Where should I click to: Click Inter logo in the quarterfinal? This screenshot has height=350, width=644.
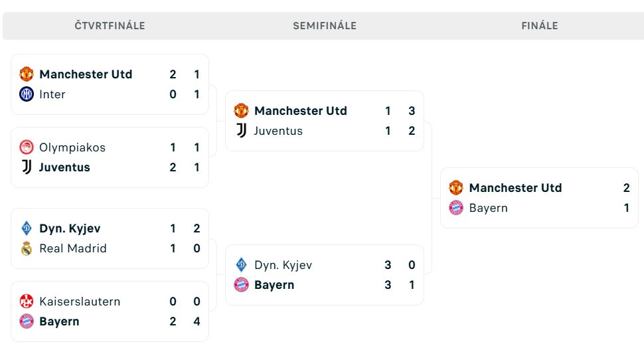point(27,94)
